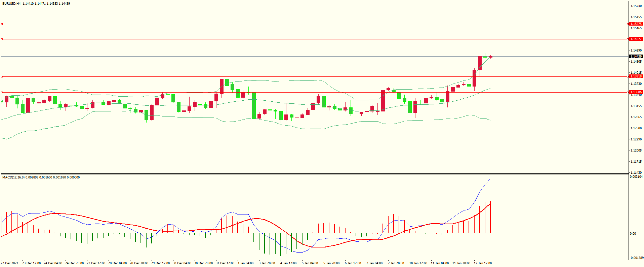Viewport: 644px width, 267px height.
Task: Click the 3 Jan 20:00 time label
Action: pyautogui.click(x=267, y=263)
